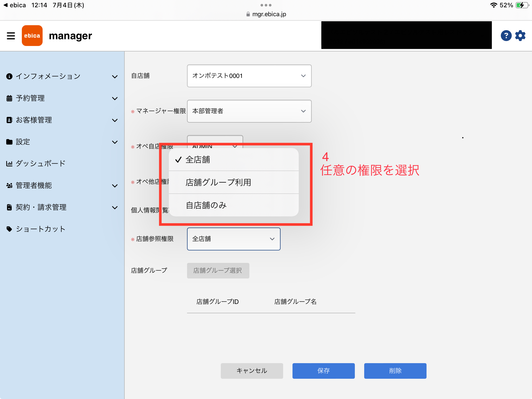The width and height of the screenshot is (532, 399).
Task: Click the mgr.ebica.jp address bar
Action: click(266, 14)
